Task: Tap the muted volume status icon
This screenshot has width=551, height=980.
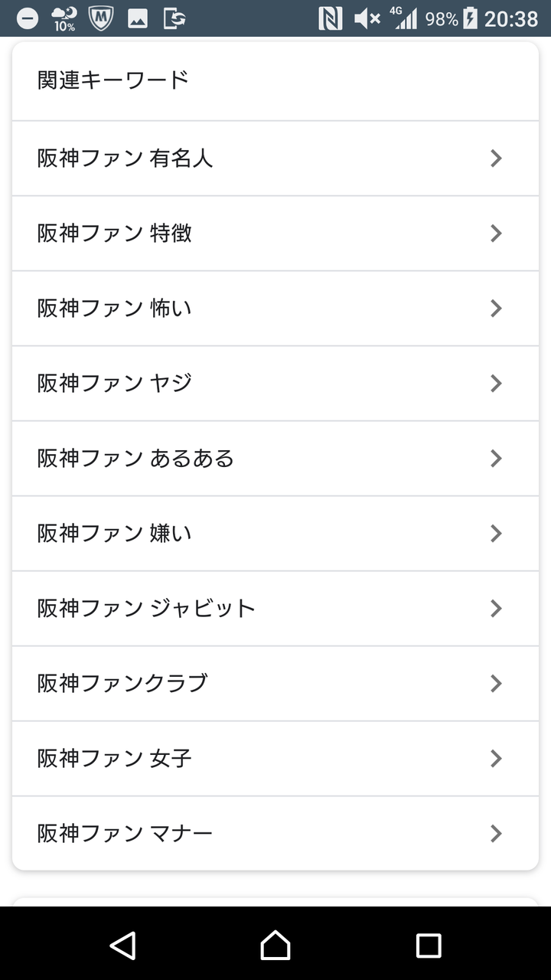Action: click(367, 18)
